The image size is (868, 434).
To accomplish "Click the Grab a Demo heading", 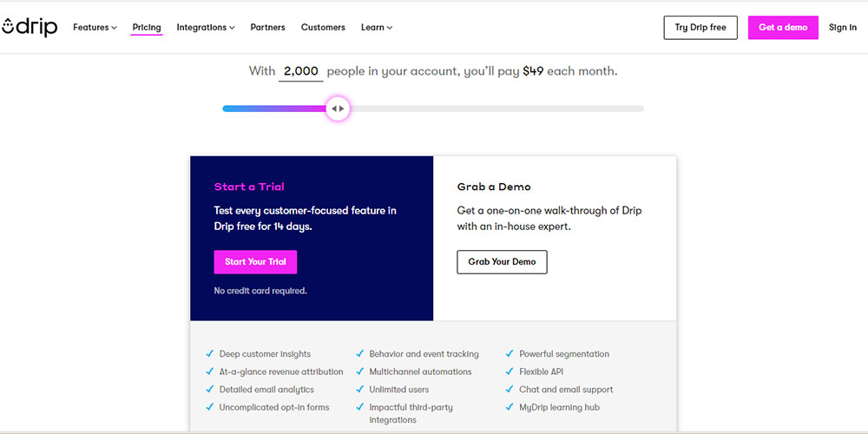I will point(494,187).
